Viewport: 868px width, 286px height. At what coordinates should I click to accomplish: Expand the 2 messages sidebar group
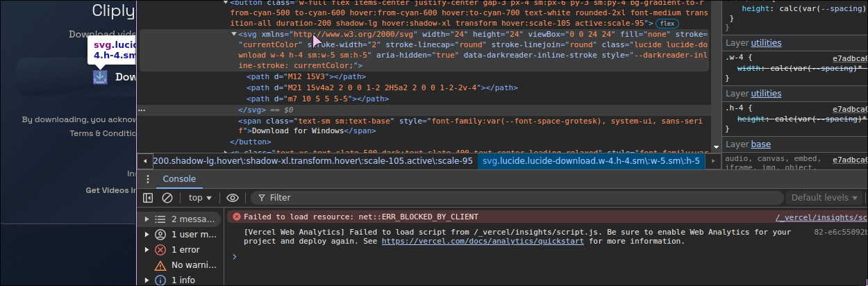(147, 219)
